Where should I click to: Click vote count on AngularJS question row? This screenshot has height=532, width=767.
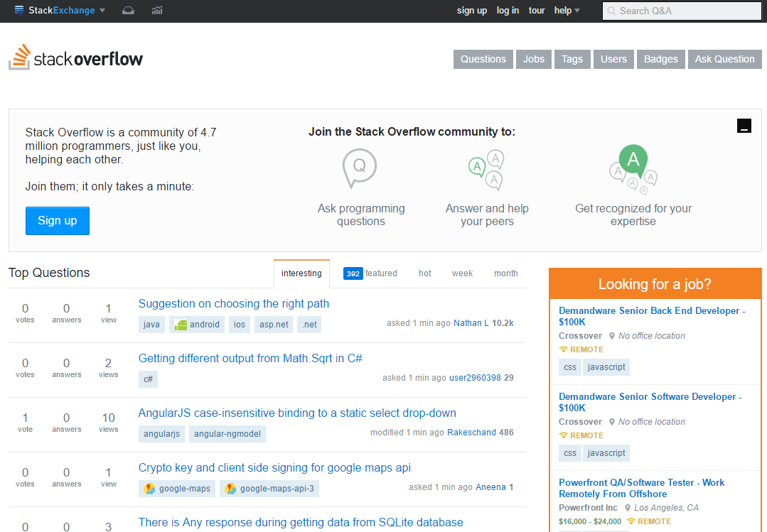(x=25, y=423)
